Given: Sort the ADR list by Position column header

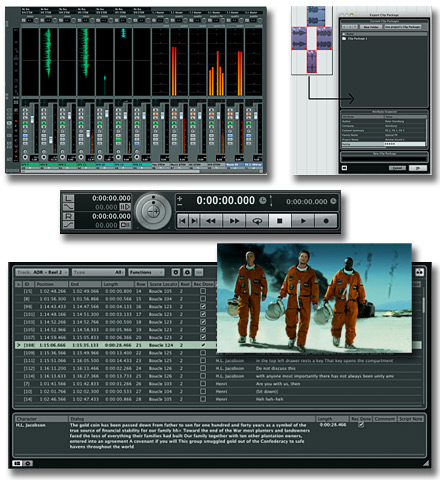Looking at the screenshot, I should [x=51, y=284].
